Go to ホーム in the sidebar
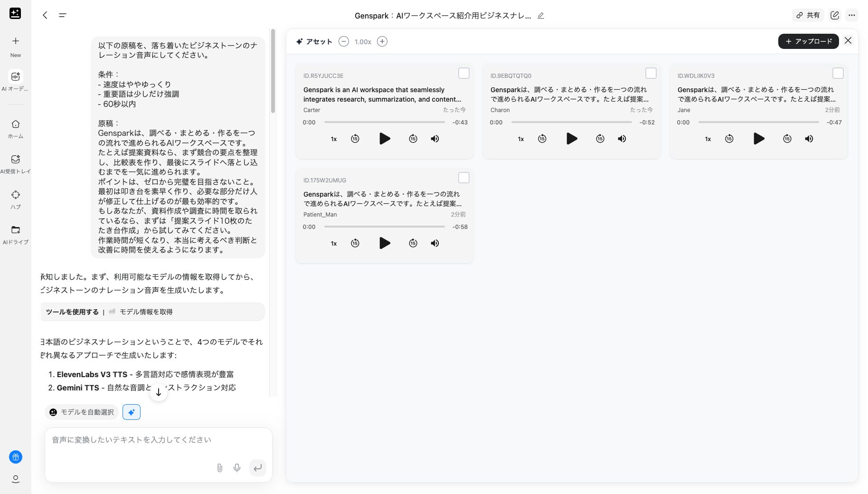 (x=16, y=129)
